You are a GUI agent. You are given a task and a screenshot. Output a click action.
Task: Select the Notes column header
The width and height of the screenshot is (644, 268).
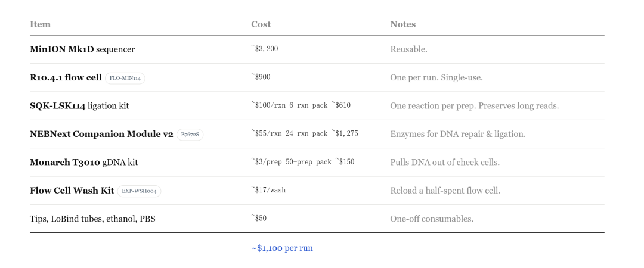tap(403, 24)
